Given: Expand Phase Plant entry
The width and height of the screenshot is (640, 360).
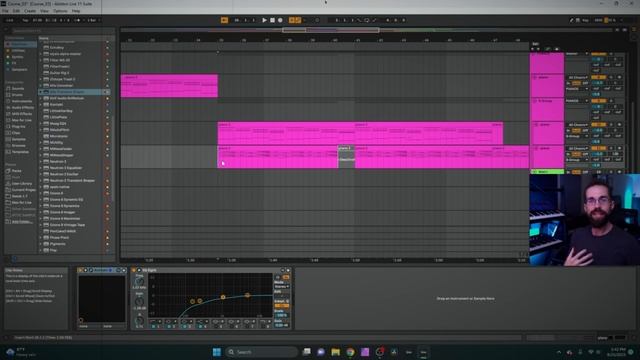Looking at the screenshot, I should 41,238.
